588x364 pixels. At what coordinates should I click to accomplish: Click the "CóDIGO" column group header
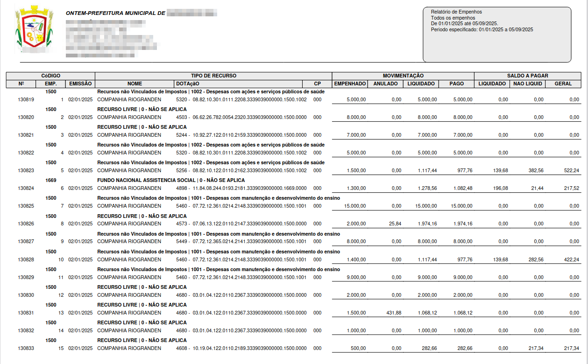click(x=50, y=76)
